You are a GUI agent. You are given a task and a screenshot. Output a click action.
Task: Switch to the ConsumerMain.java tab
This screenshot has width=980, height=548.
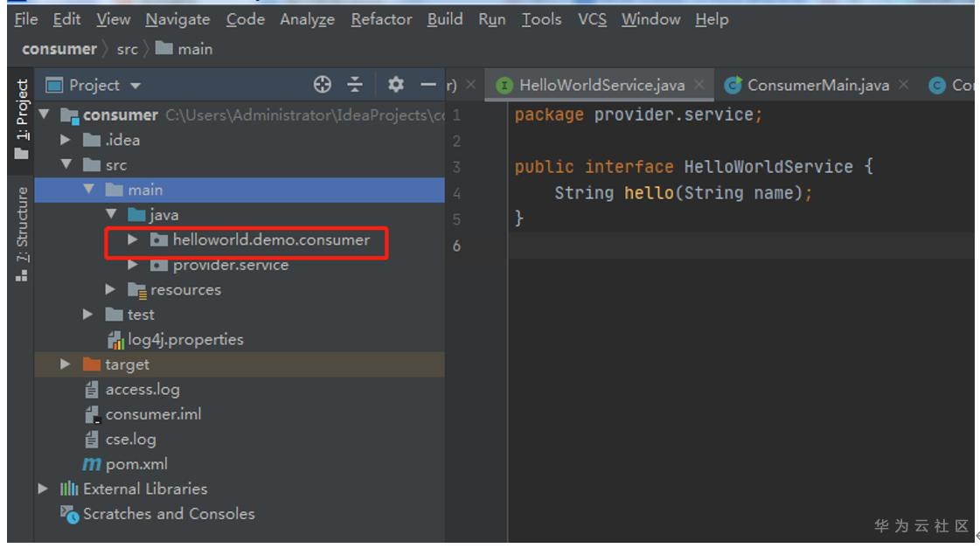pos(817,85)
